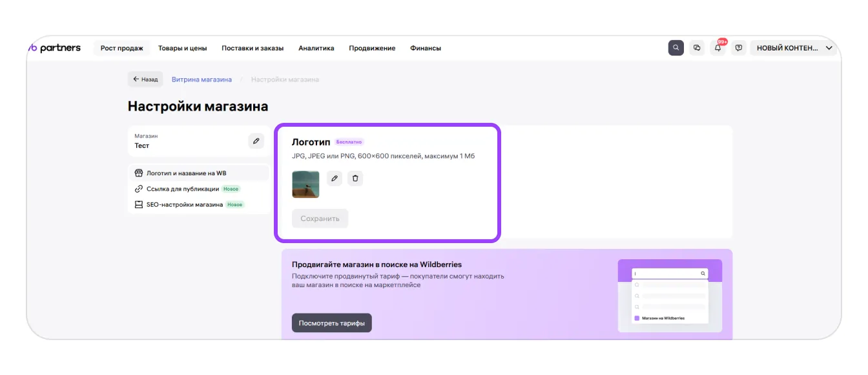Click the Сохранить button

point(320,219)
